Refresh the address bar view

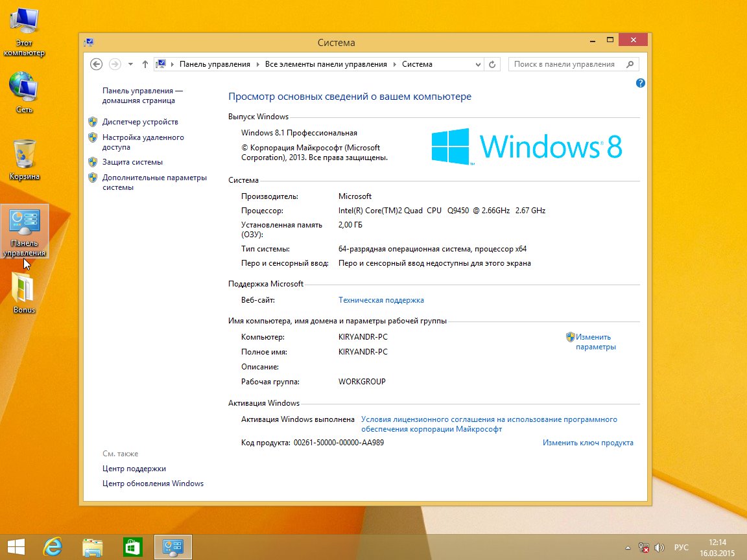tap(492, 64)
